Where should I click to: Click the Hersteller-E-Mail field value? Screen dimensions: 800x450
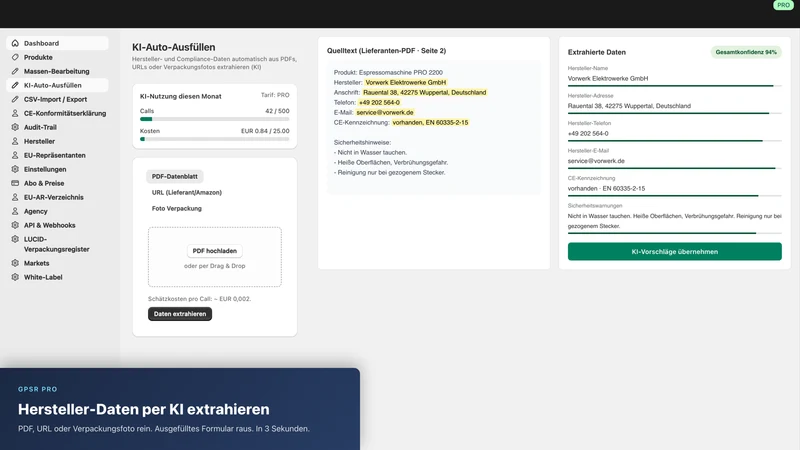pos(596,161)
